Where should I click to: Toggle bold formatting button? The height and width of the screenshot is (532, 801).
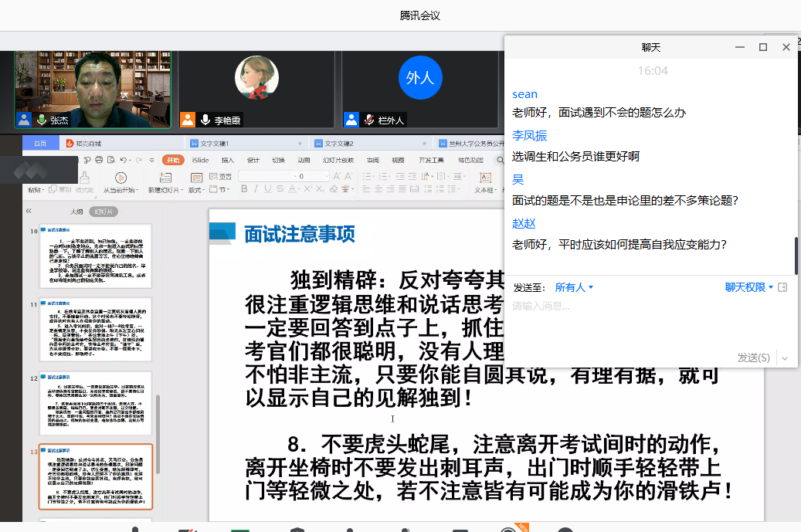(x=245, y=190)
